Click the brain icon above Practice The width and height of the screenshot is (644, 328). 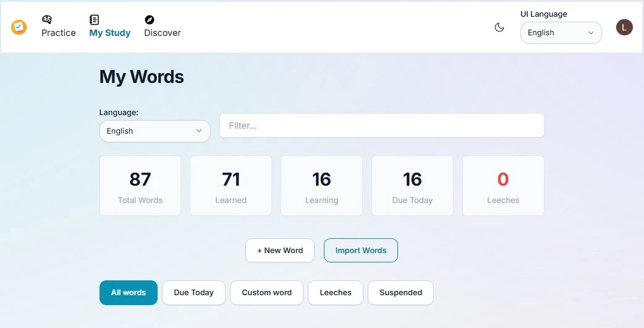[47, 19]
